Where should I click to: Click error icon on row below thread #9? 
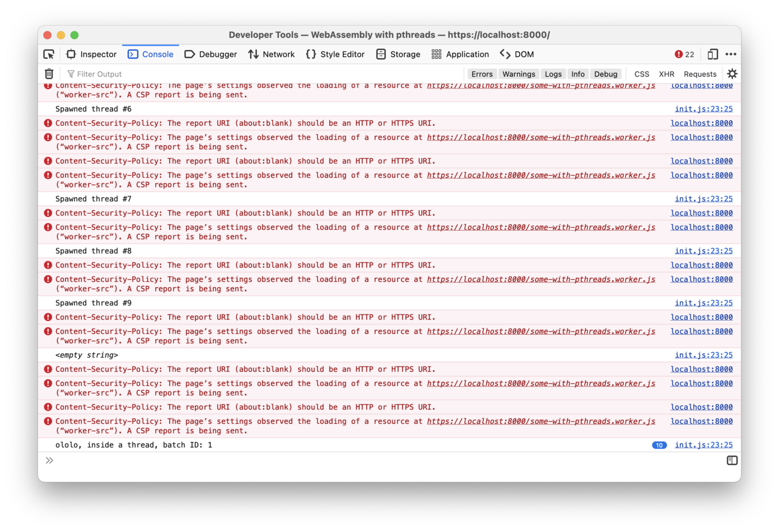tap(48, 317)
